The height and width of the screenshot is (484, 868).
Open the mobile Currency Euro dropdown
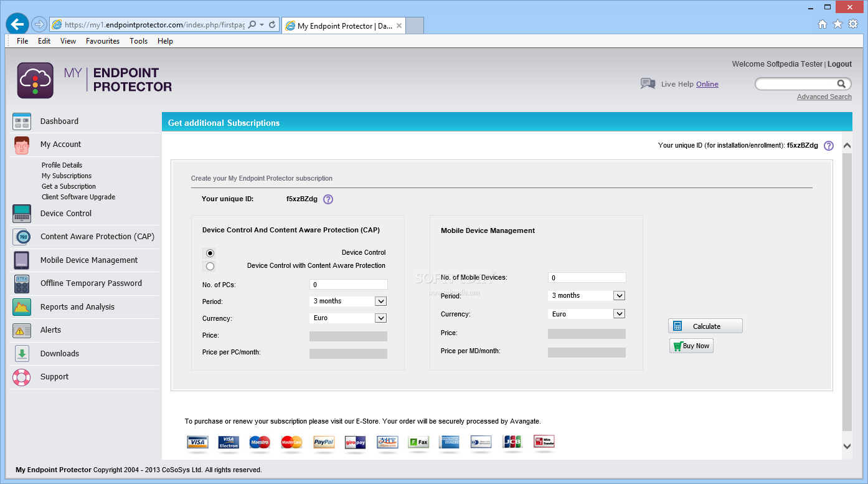[587, 314]
